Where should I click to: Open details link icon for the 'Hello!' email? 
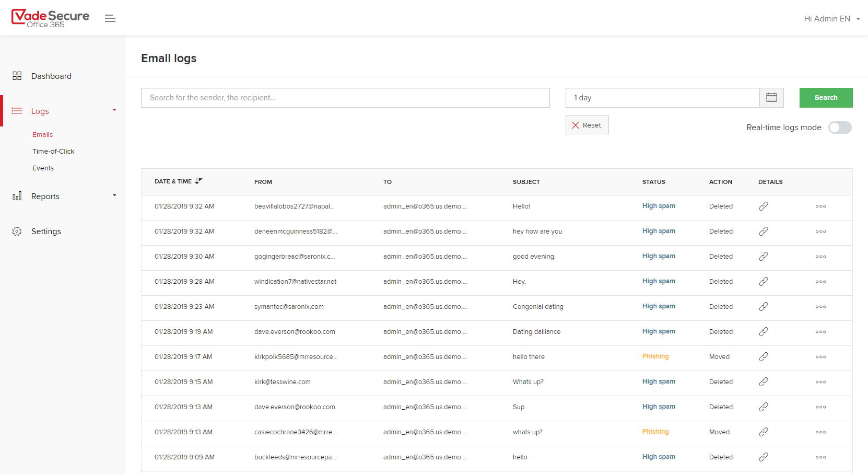point(763,206)
